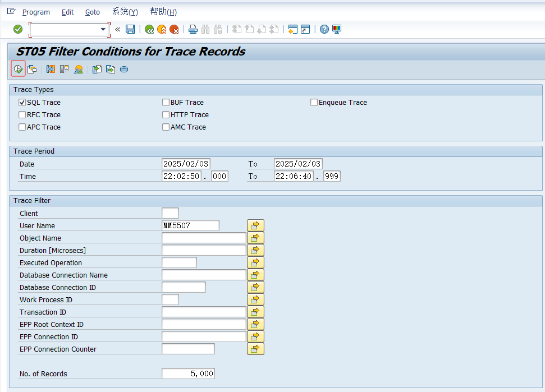Enable the BUF Trace checkbox
The image size is (545, 392).
(x=166, y=102)
